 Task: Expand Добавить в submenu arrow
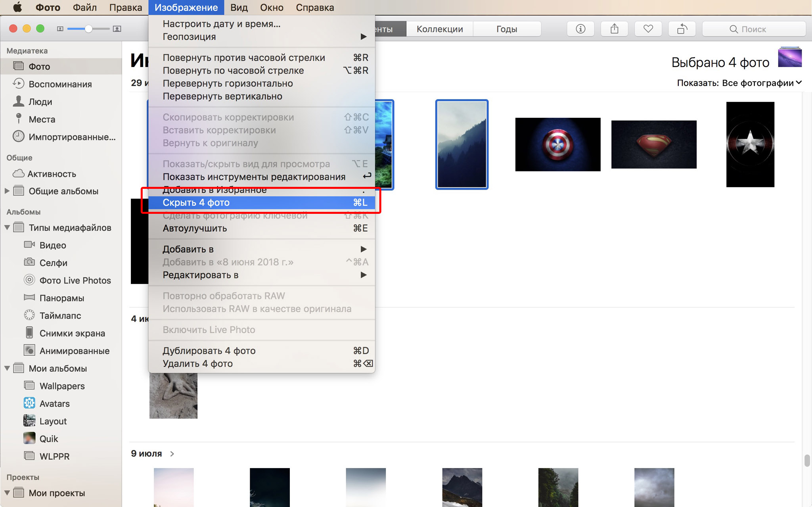tap(363, 250)
